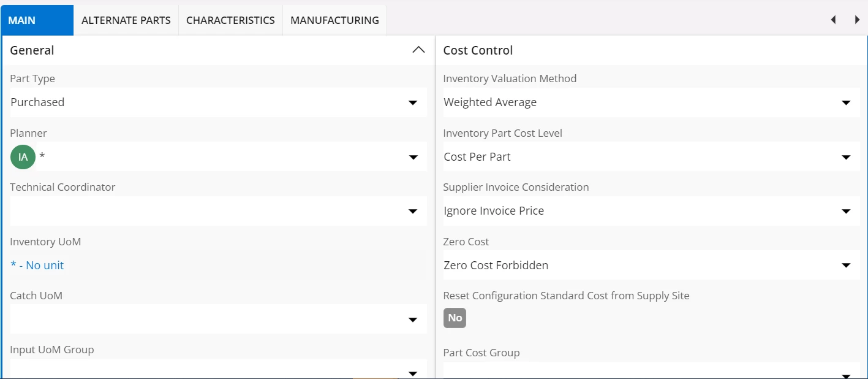Open Inventory Valuation Method dropdown

846,102
